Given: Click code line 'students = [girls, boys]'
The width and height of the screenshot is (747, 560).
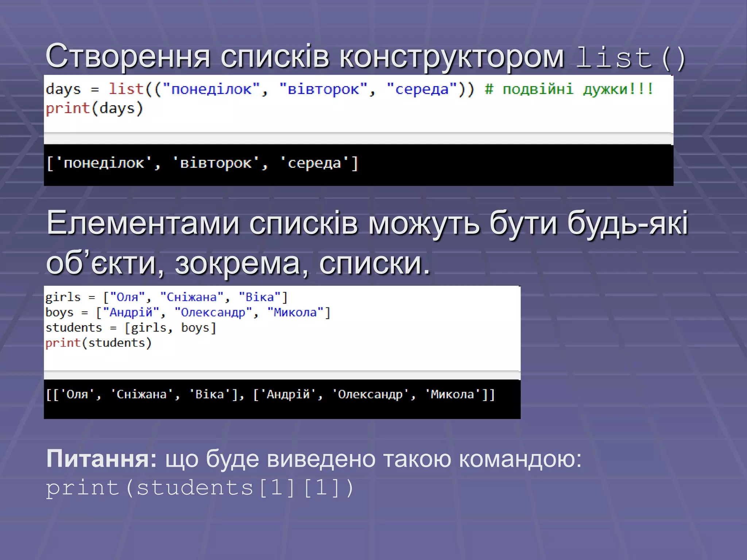Looking at the screenshot, I should pyautogui.click(x=131, y=328).
